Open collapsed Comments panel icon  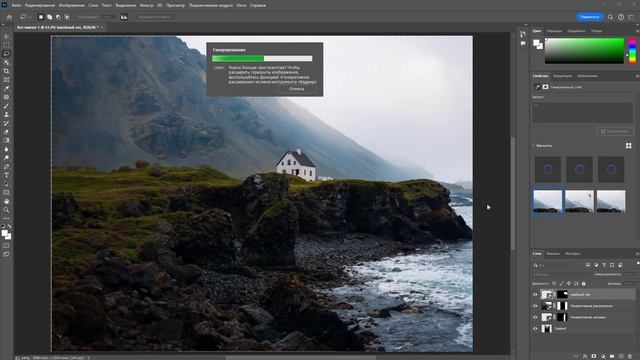point(523,43)
